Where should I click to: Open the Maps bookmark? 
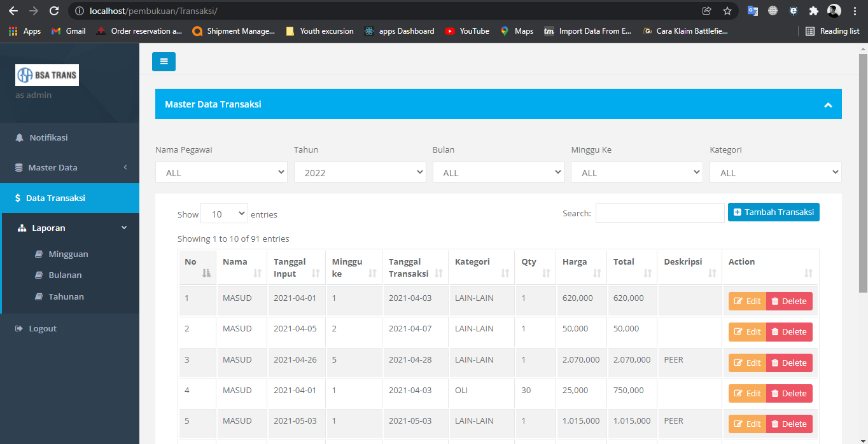[517, 31]
